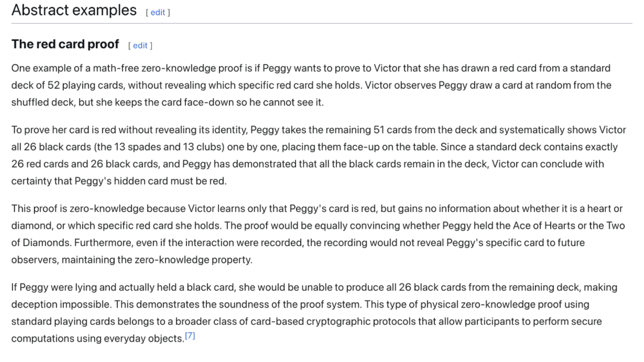Screen dimensions: 644x362
Task: Place cursor on the phrase 52 playing cards
Action: pos(86,85)
